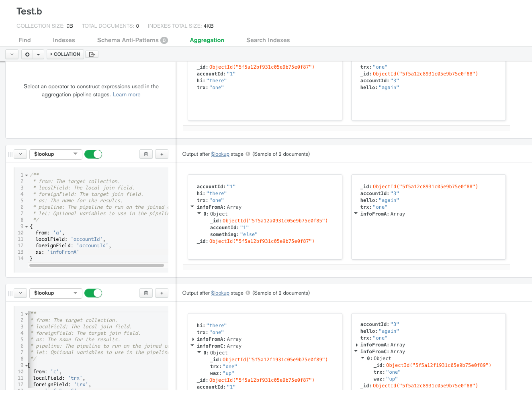
Task: Add a stage after the first $lookup
Action: tap(162, 154)
